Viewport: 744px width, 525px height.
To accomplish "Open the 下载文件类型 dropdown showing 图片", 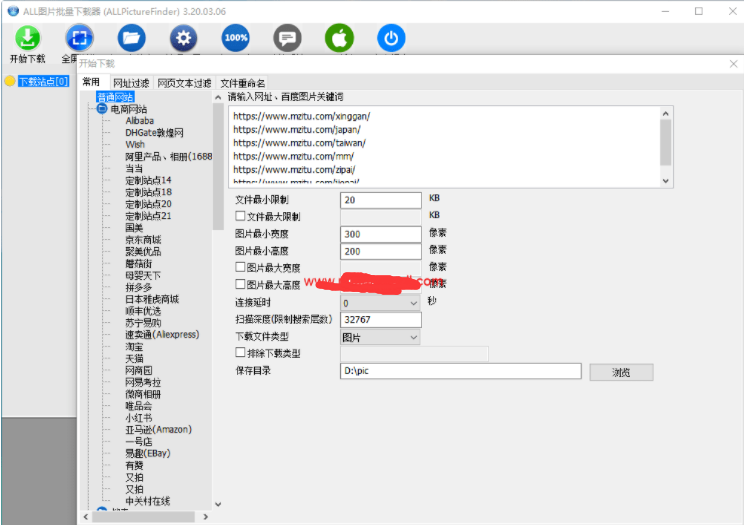I will click(x=381, y=337).
